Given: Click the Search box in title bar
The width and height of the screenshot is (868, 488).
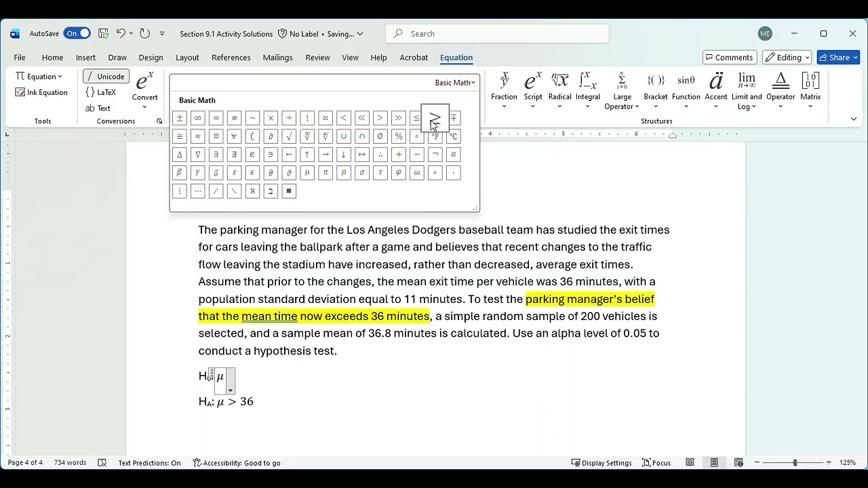Looking at the screenshot, I should pyautogui.click(x=497, y=34).
